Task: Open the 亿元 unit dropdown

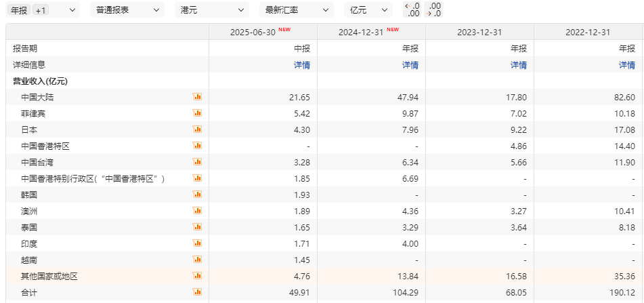Action: pyautogui.click(x=368, y=10)
